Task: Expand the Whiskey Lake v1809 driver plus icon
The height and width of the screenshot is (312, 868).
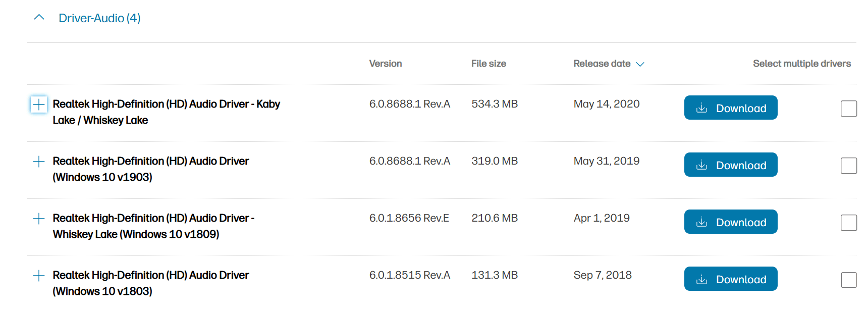Action: pyautogui.click(x=39, y=219)
